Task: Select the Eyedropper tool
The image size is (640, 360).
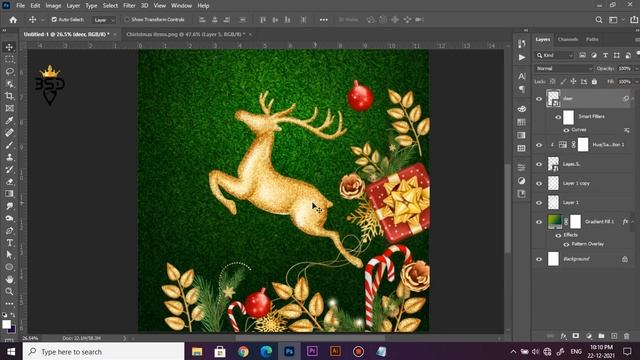Action: coord(9,120)
